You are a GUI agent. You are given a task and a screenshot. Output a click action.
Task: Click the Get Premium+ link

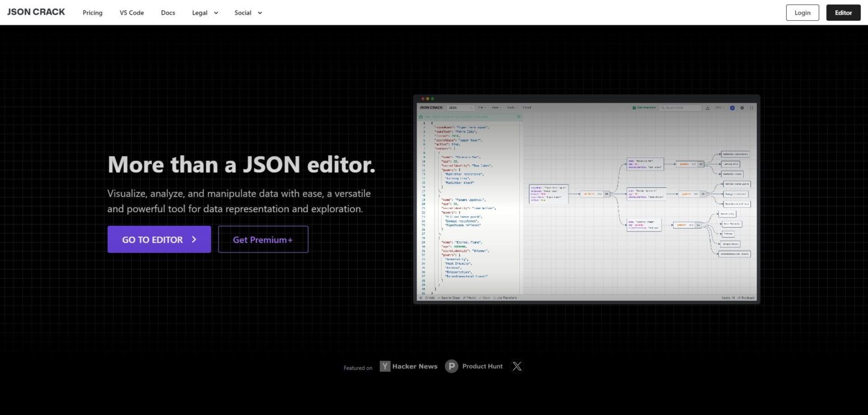point(263,239)
